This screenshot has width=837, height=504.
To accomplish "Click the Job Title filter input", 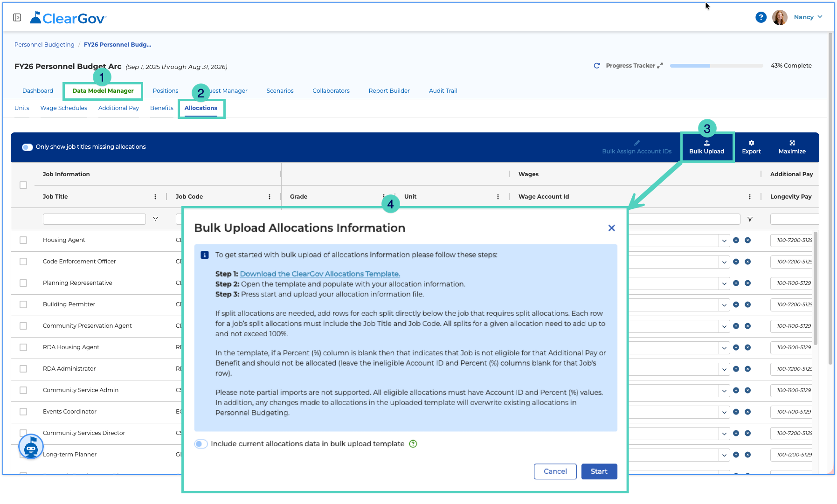I will pos(94,219).
